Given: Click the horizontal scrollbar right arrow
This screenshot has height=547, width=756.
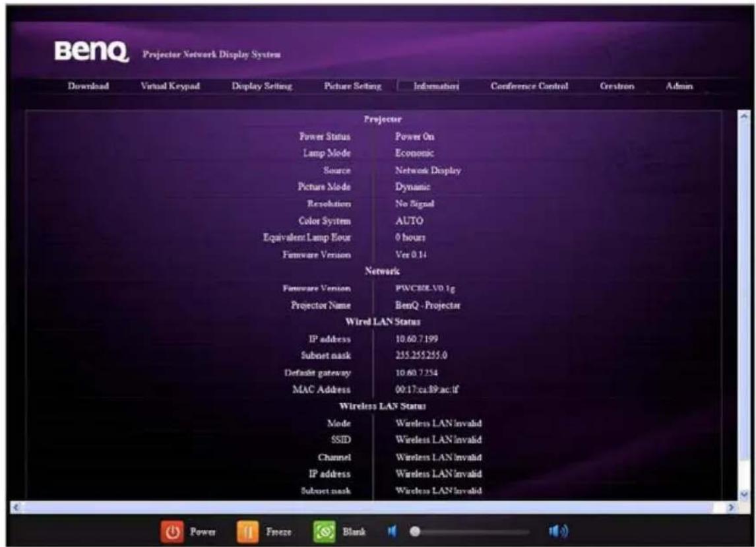Looking at the screenshot, I should tap(731, 507).
